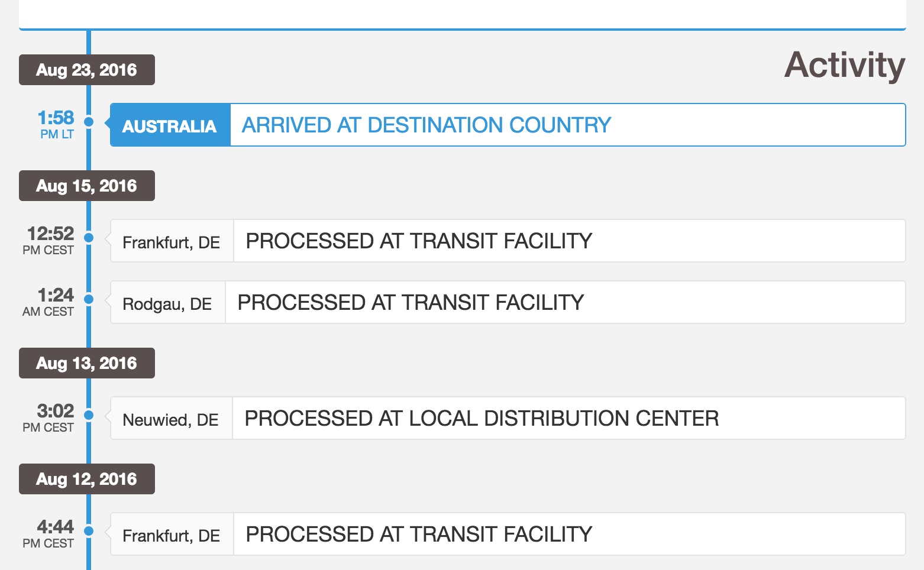
Task: Click the Aug 15, 2016 date label
Action: (86, 186)
